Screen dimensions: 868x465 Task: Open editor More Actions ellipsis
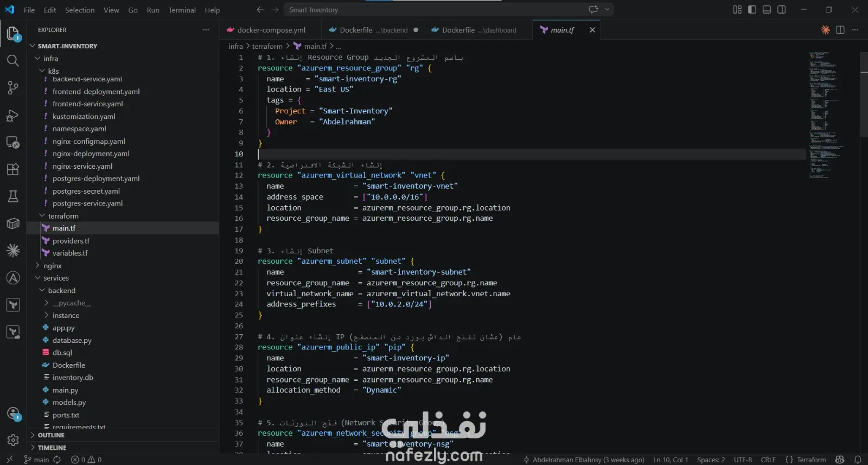click(855, 30)
